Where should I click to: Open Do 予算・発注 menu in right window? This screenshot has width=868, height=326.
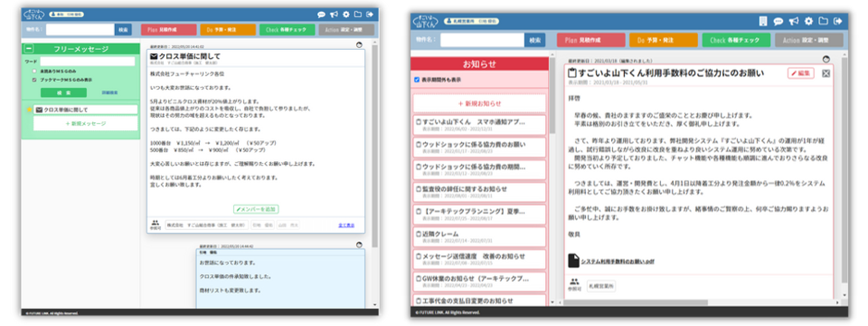[663, 40]
